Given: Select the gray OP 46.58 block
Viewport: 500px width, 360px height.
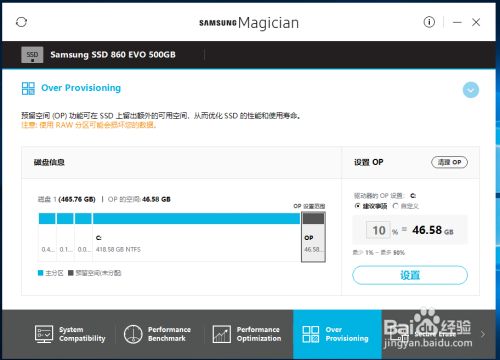Looking at the screenshot, I should point(313,237).
